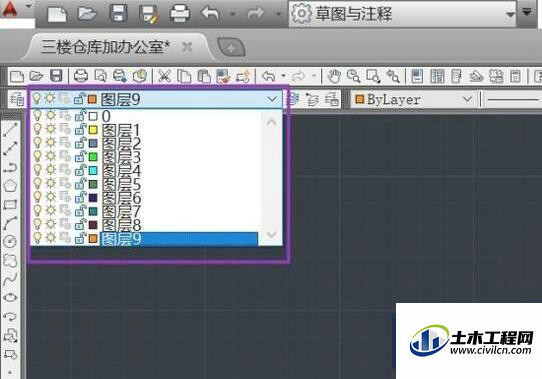The image size is (542, 379).
Task: Click the Zoom Window icon
Action: point(373,76)
